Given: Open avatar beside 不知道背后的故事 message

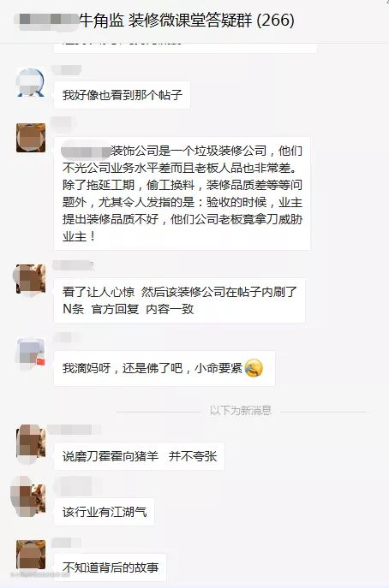Looking at the screenshot, I should pyautogui.click(x=31, y=555).
